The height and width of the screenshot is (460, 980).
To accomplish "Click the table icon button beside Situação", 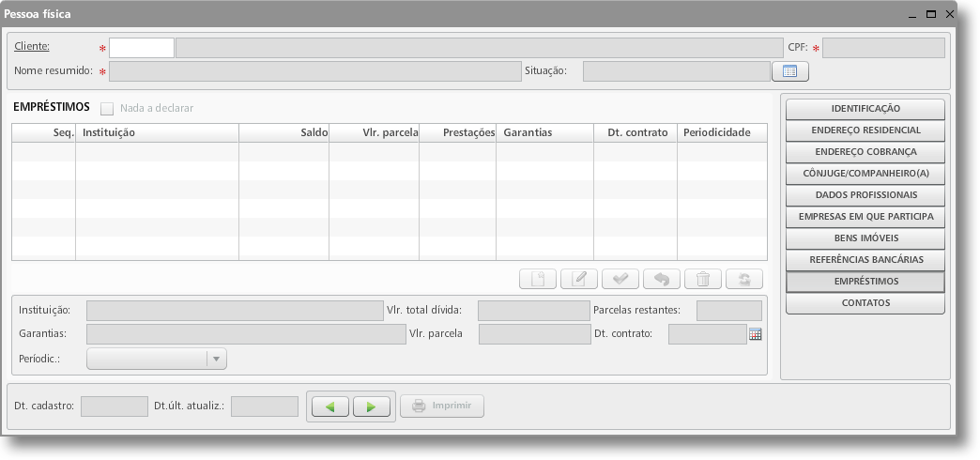I will click(790, 71).
